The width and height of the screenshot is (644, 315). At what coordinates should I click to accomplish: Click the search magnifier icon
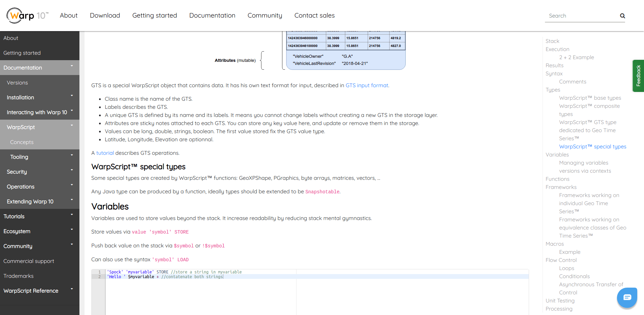(x=622, y=16)
